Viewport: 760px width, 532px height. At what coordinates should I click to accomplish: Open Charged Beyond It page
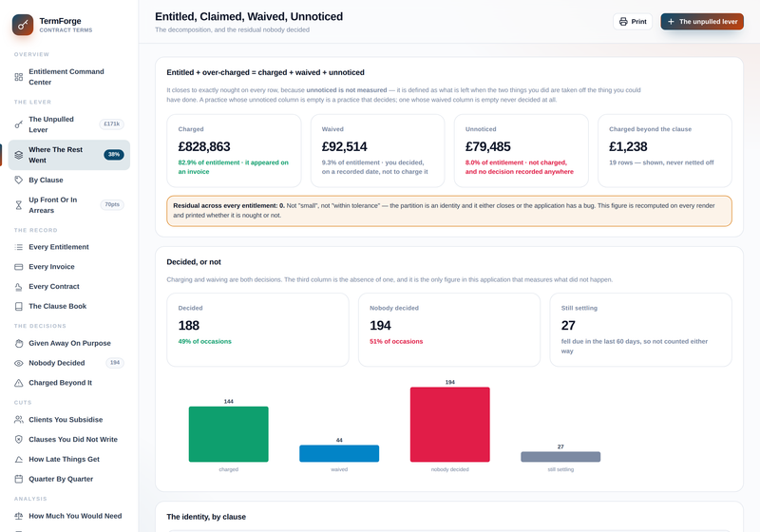(x=68, y=383)
